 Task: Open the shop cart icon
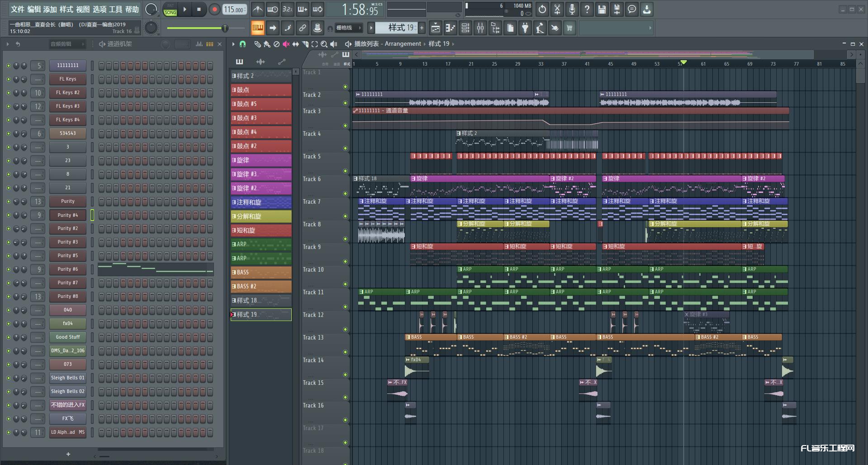point(569,28)
